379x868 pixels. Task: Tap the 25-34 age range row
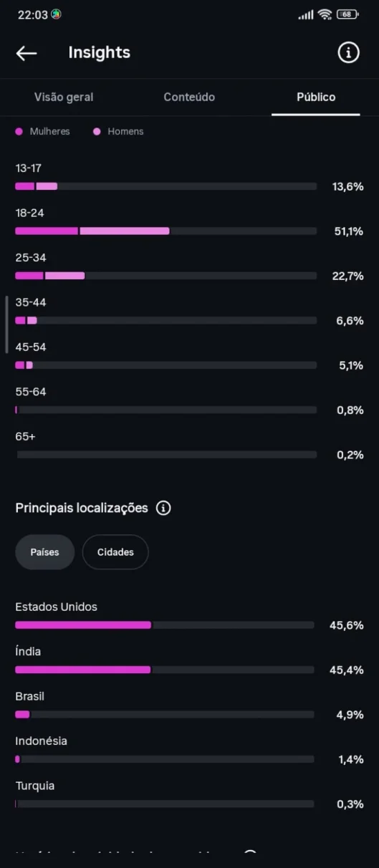point(189,267)
